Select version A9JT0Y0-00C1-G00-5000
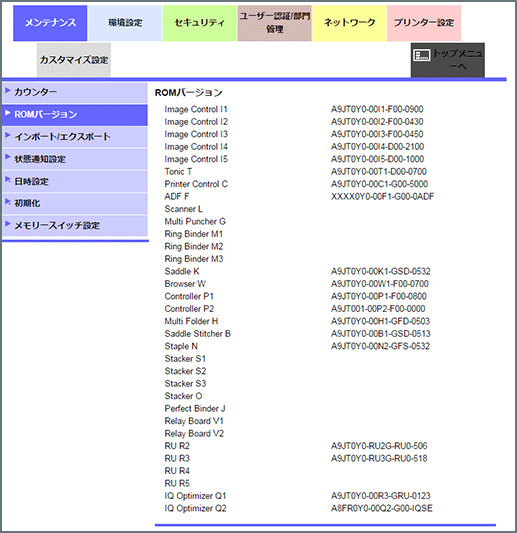 [x=380, y=184]
